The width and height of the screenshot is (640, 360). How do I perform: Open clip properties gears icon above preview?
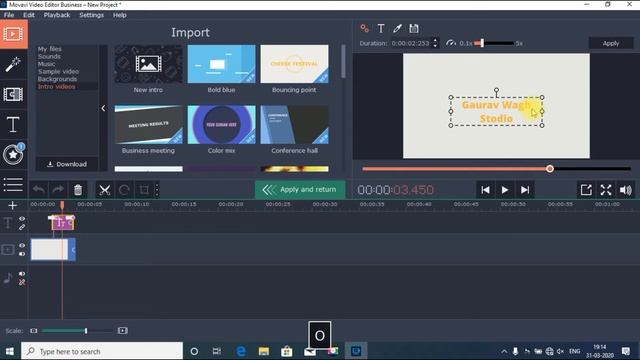(x=364, y=28)
